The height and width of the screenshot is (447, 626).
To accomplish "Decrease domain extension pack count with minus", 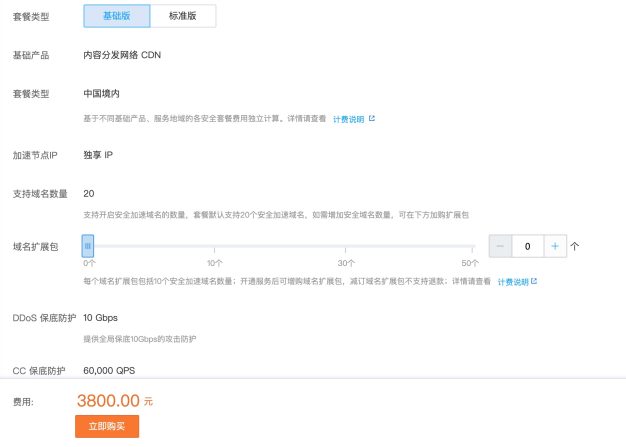I will 500,246.
